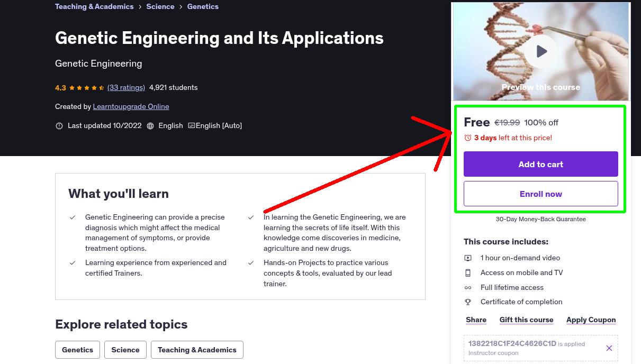Click the struck-through €19.99 price
The width and height of the screenshot is (641, 364).
click(x=507, y=123)
